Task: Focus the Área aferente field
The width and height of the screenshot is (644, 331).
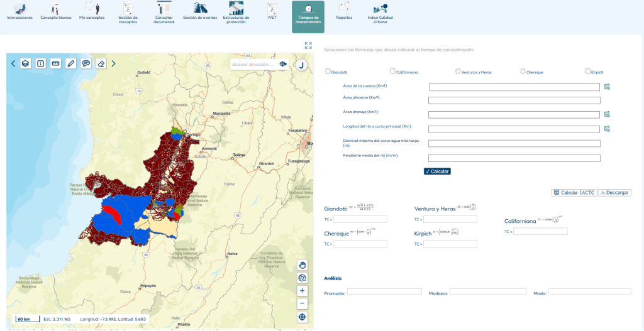Action: point(514,100)
